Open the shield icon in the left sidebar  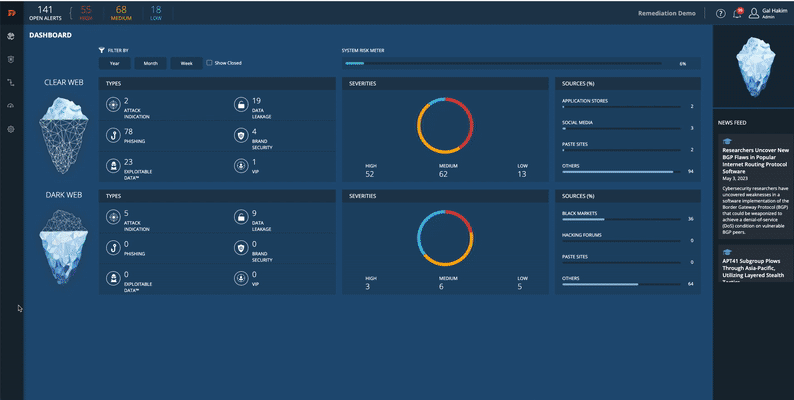[11, 59]
